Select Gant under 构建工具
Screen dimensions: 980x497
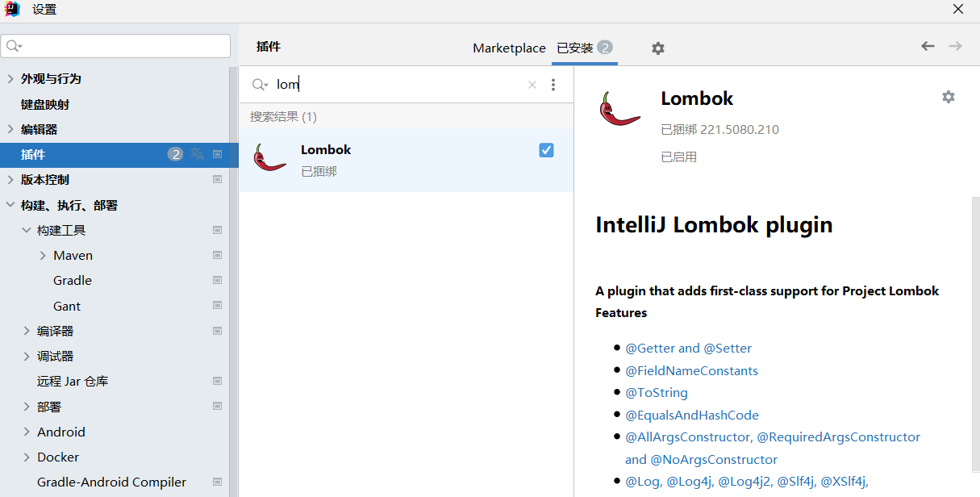[67, 306]
